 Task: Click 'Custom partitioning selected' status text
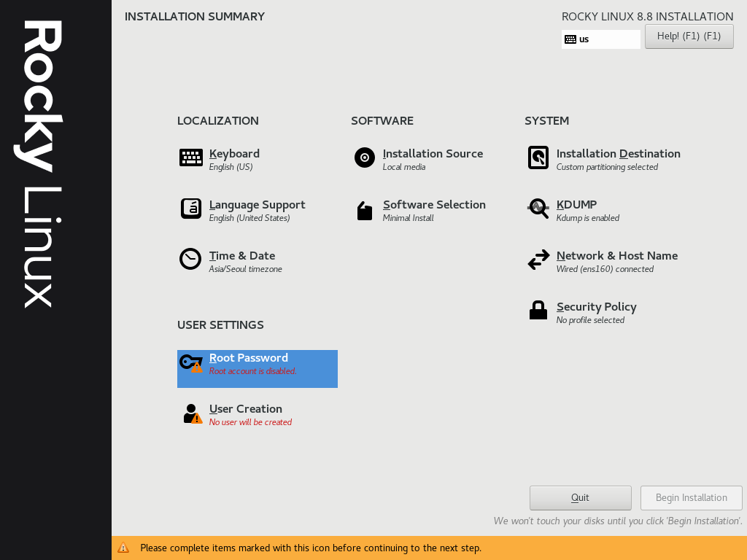(x=607, y=167)
